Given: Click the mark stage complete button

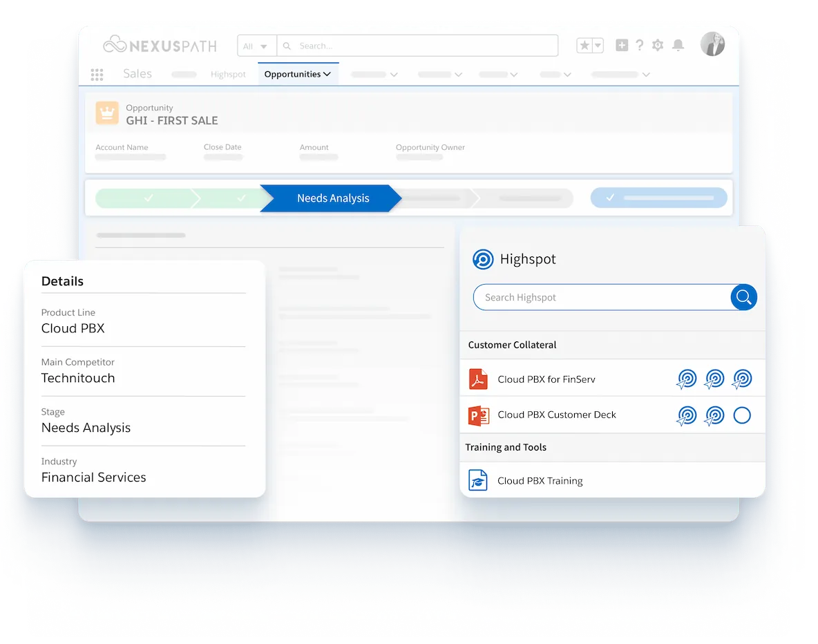Looking at the screenshot, I should coord(658,198).
